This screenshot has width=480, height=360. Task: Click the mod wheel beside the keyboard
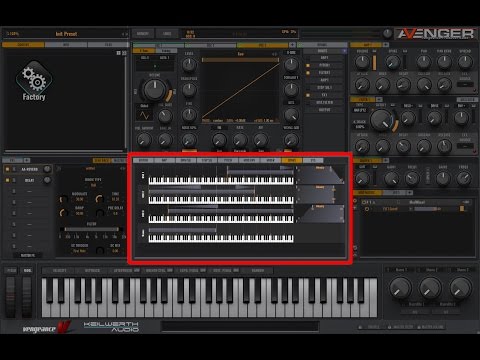(27, 297)
